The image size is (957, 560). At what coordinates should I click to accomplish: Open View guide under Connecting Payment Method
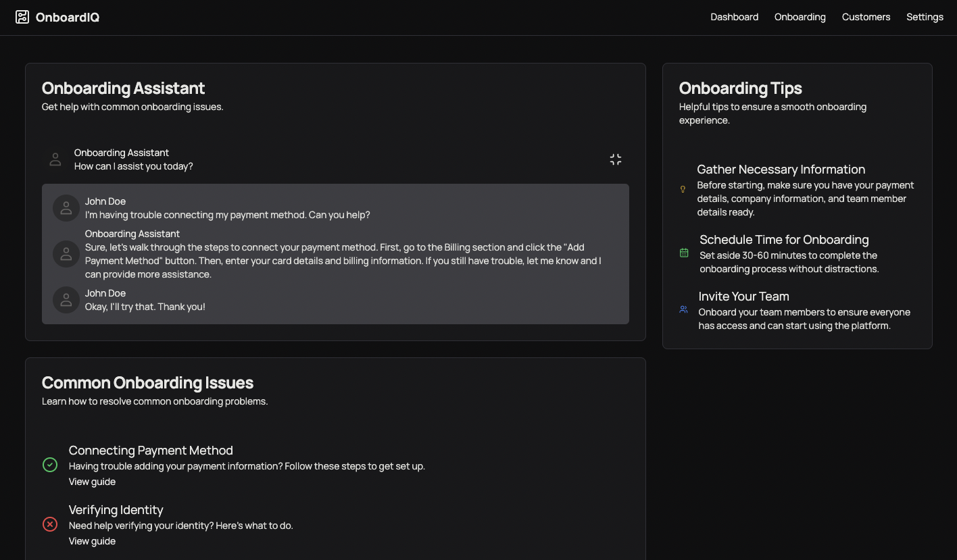[92, 482]
